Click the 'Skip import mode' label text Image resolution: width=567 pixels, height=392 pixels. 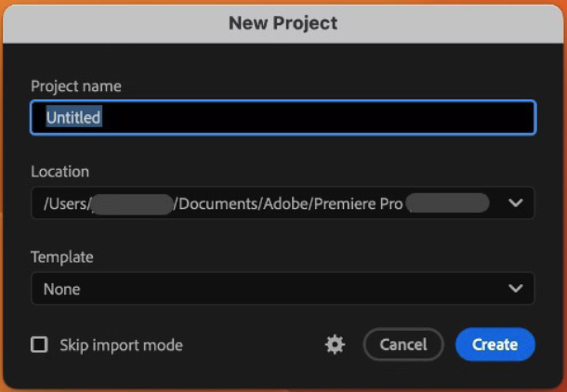click(121, 346)
